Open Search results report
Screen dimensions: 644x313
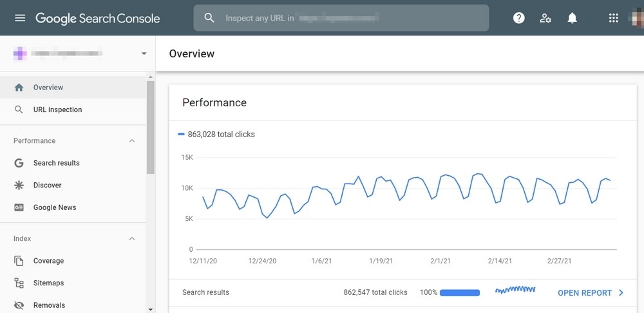coord(73,163)
